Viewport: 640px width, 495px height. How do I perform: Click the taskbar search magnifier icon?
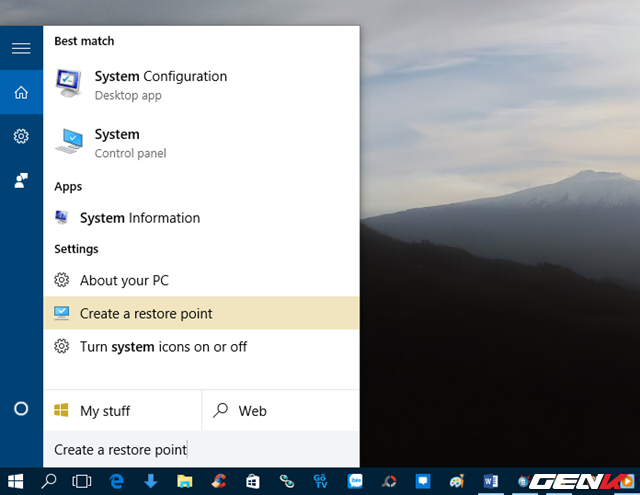point(49,481)
